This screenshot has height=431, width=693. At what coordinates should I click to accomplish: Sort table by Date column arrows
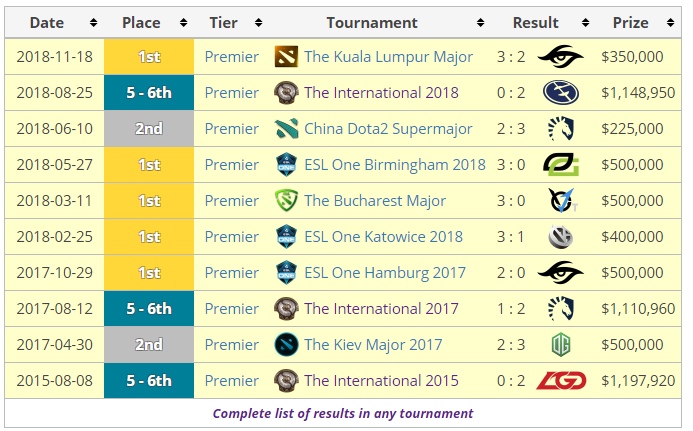pyautogui.click(x=93, y=23)
